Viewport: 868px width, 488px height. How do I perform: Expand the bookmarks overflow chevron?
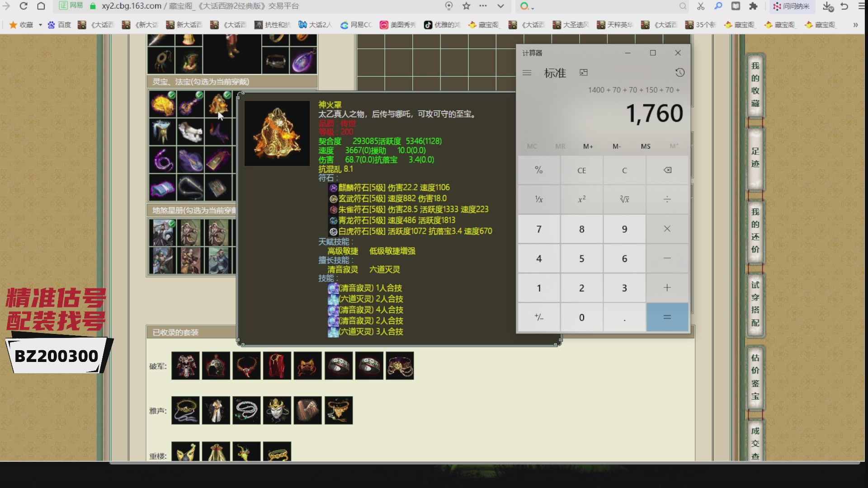pyautogui.click(x=855, y=25)
